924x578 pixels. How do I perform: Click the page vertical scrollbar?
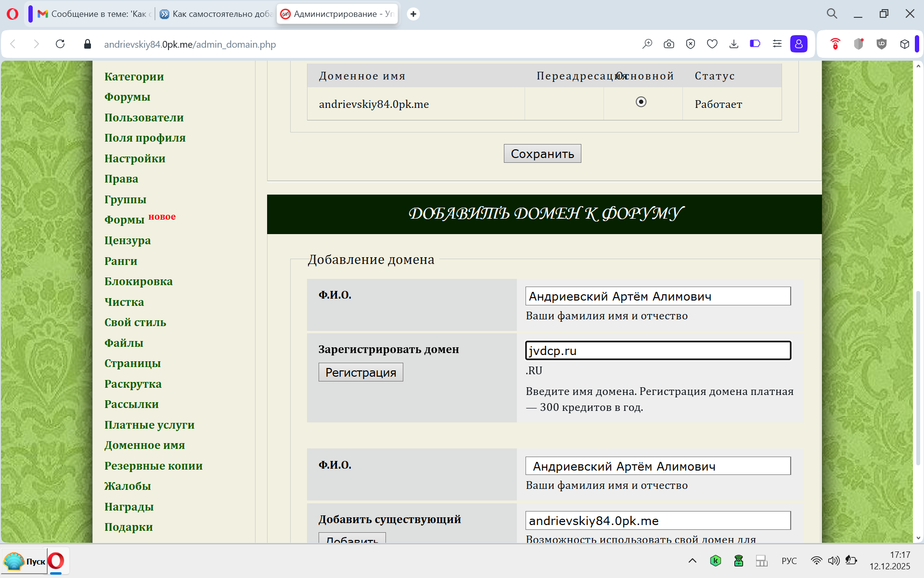(918, 376)
